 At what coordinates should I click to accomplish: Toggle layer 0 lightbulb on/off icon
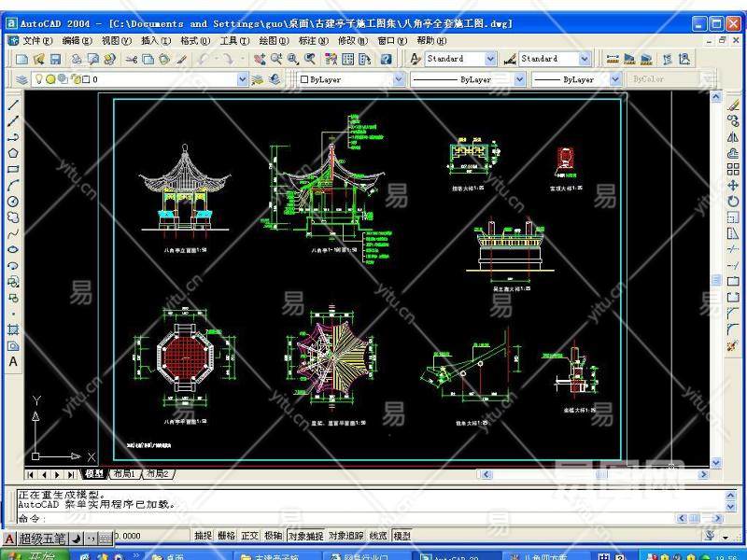pyautogui.click(x=39, y=79)
